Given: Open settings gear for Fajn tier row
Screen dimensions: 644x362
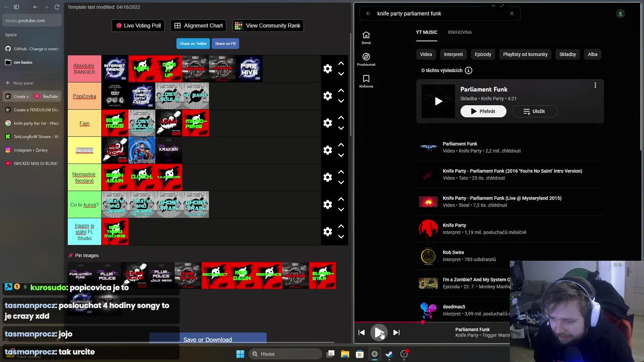Looking at the screenshot, I should coord(328,123).
